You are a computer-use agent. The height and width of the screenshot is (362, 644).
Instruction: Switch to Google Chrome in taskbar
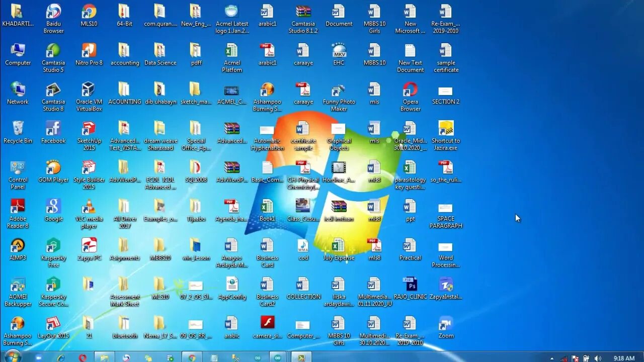tap(192, 357)
